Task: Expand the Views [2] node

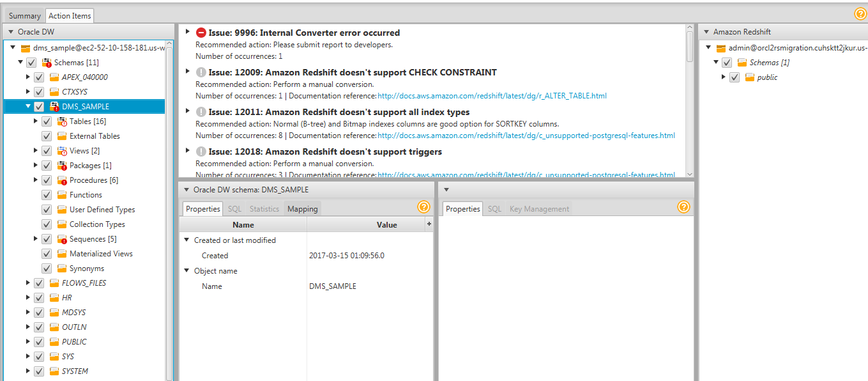Action: click(x=36, y=151)
